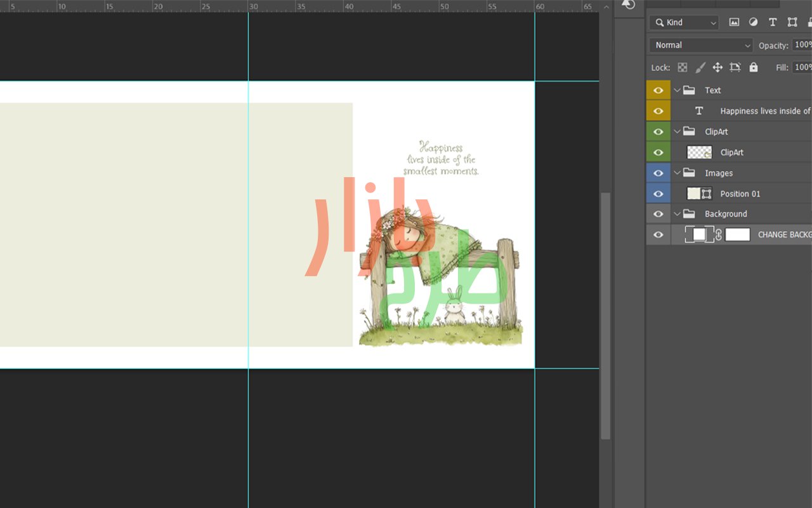Toggle visibility of ClipArt smart object layer
This screenshot has width=812, height=508.
[x=658, y=152]
